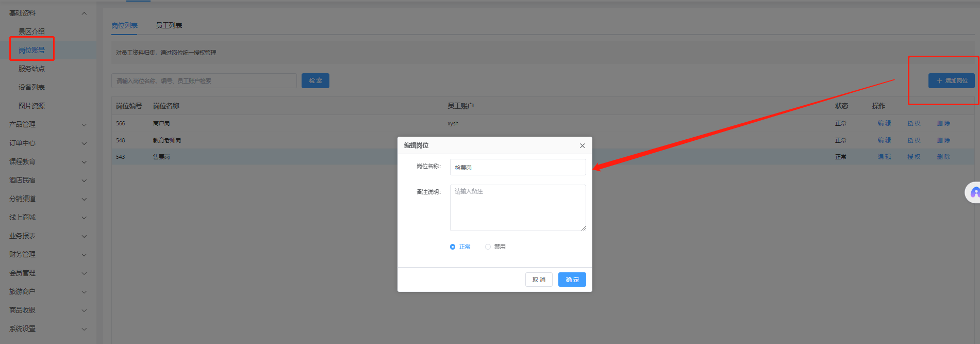Close the 编辑岗位 dialog with X icon
980x344 pixels.
[x=582, y=146]
